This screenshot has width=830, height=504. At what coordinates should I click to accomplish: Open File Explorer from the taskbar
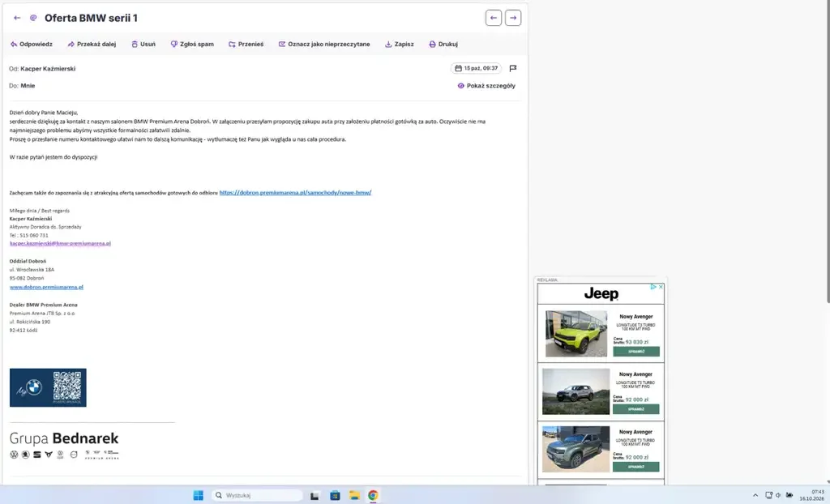coord(354,496)
